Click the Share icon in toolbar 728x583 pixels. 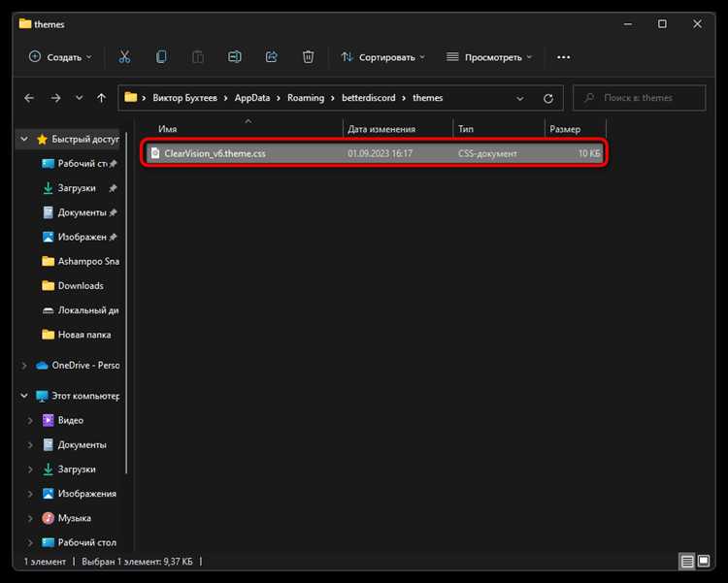[x=271, y=57]
